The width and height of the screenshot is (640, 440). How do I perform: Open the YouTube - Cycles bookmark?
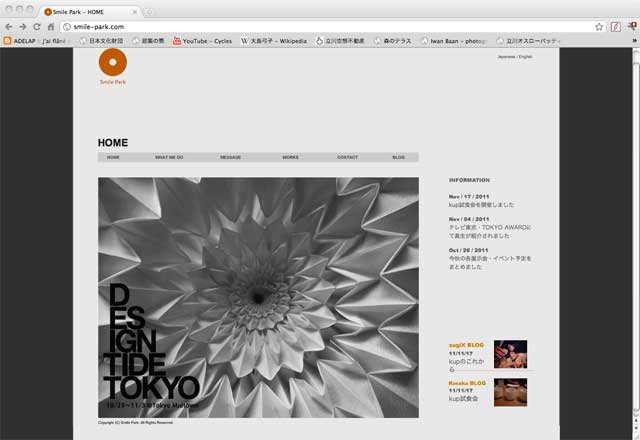click(202, 41)
